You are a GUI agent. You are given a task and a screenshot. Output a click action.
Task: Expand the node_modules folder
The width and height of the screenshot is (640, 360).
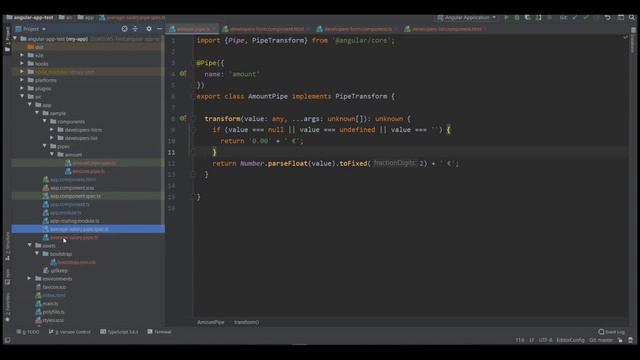click(x=22, y=72)
